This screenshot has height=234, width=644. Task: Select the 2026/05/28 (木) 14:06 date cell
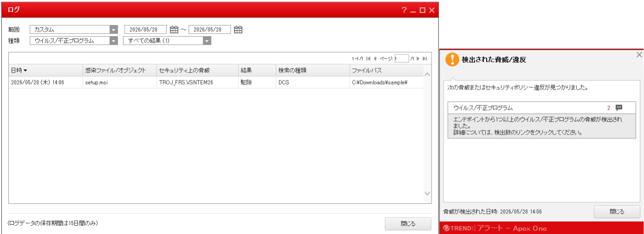[46, 83]
